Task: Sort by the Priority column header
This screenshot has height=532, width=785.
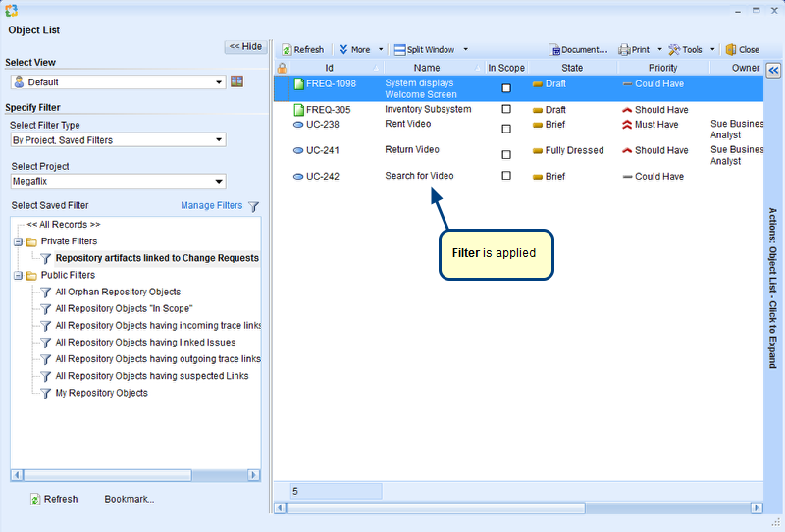Action: coord(662,68)
